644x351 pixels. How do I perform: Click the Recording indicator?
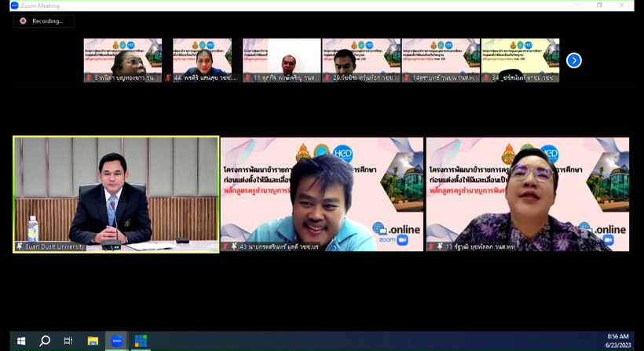click(x=44, y=21)
